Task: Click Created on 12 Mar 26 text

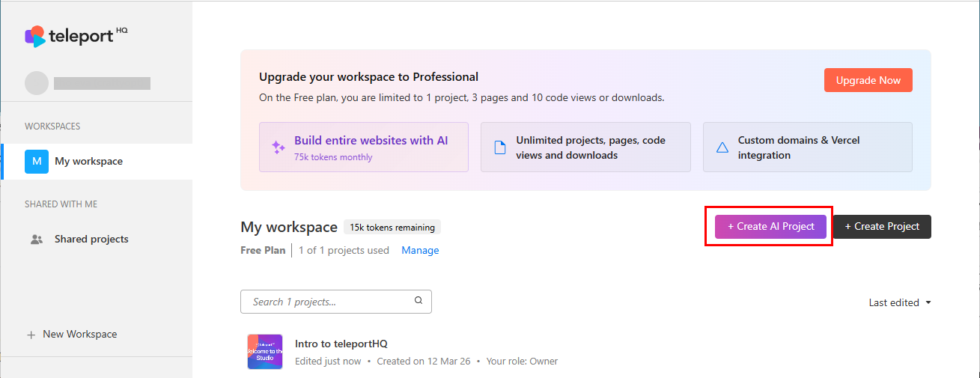Action: [424, 362]
